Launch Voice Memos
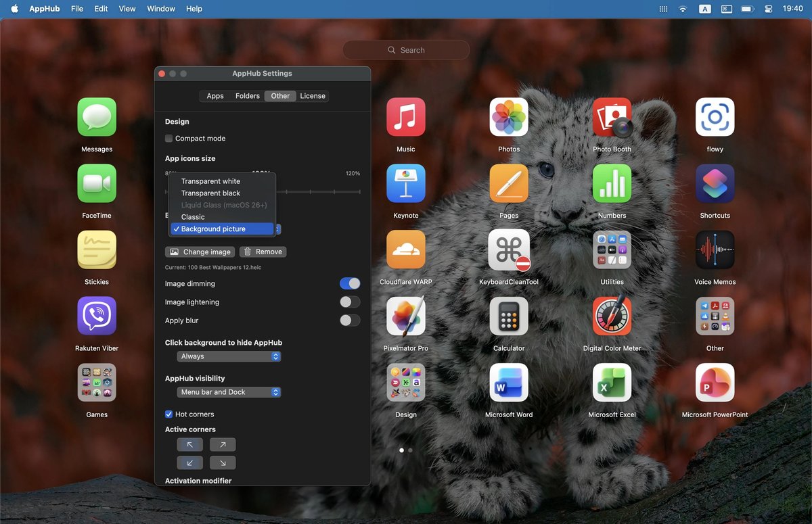Image resolution: width=812 pixels, height=524 pixels. pos(715,249)
